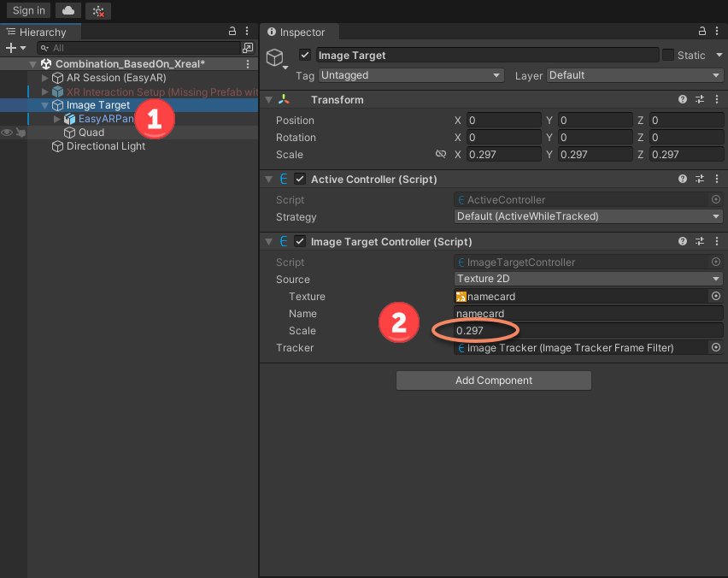Disable the Active Controller script checkbox
The width and height of the screenshot is (728, 578).
tap(300, 180)
